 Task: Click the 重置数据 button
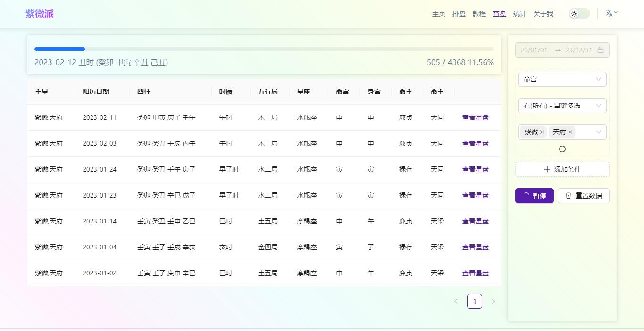point(583,196)
